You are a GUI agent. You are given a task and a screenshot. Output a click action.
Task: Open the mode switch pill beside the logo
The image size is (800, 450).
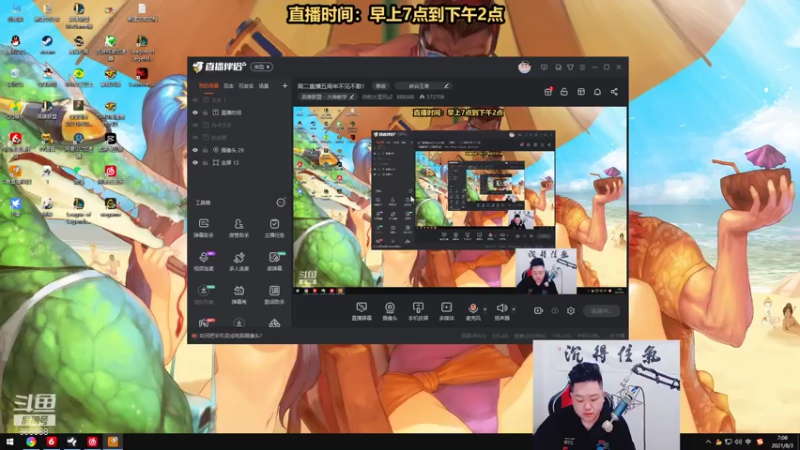[x=261, y=67]
